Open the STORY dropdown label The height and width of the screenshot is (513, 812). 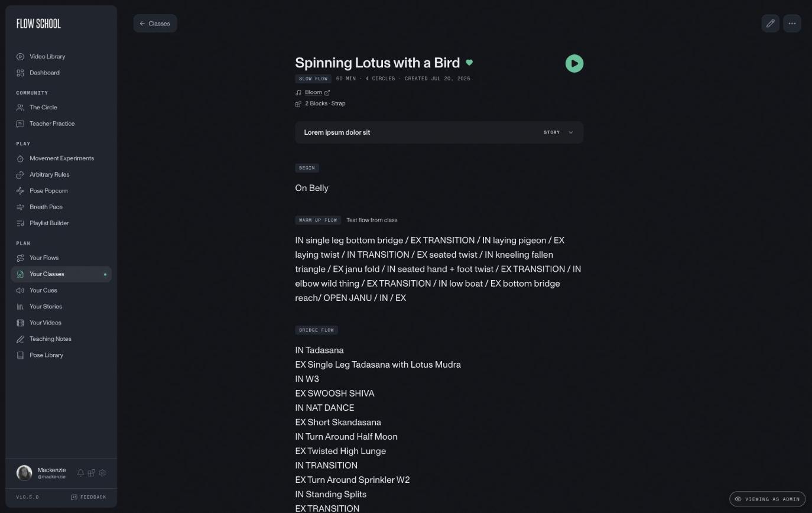tap(552, 132)
